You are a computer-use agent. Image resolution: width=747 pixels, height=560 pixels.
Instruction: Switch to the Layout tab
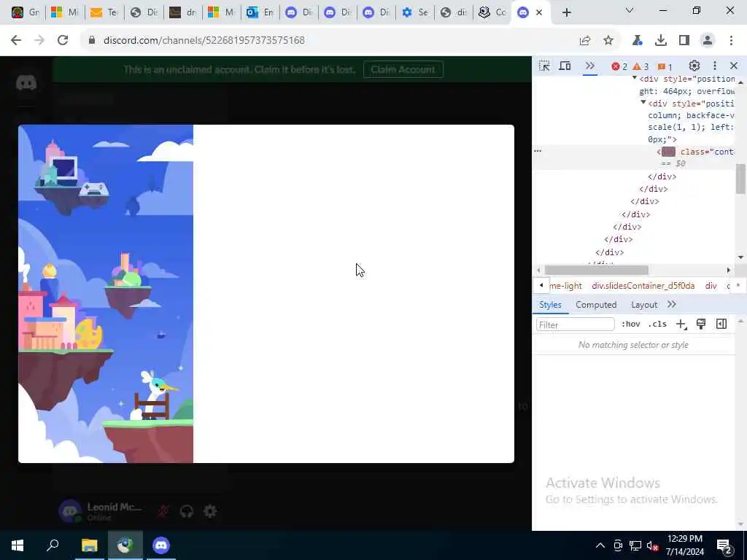(x=644, y=305)
